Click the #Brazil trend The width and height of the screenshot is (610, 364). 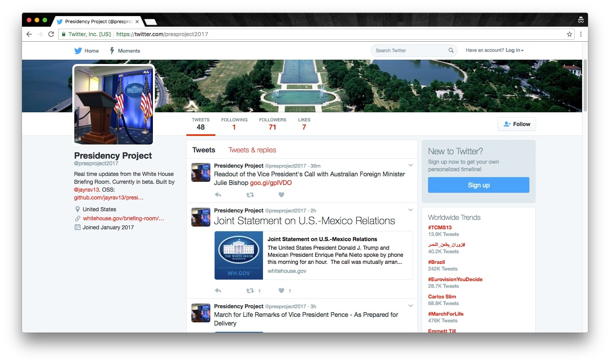point(437,262)
